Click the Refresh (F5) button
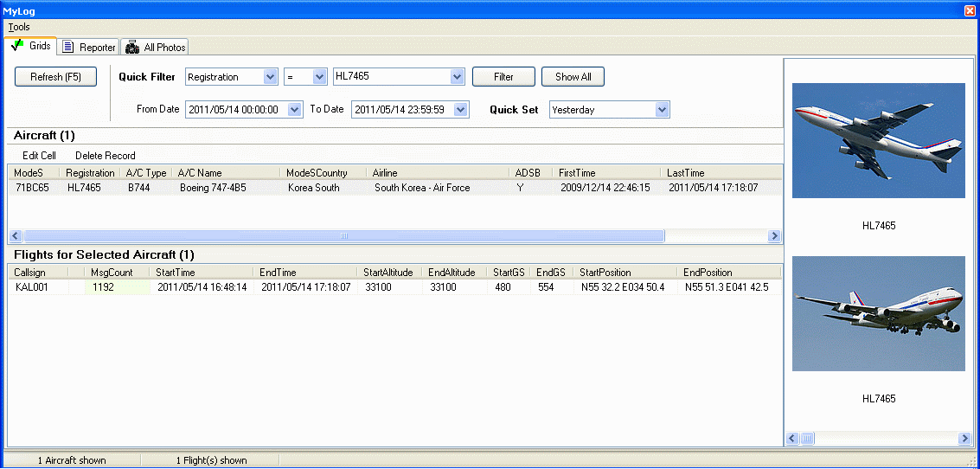This screenshot has width=980, height=469. pyautogui.click(x=55, y=77)
